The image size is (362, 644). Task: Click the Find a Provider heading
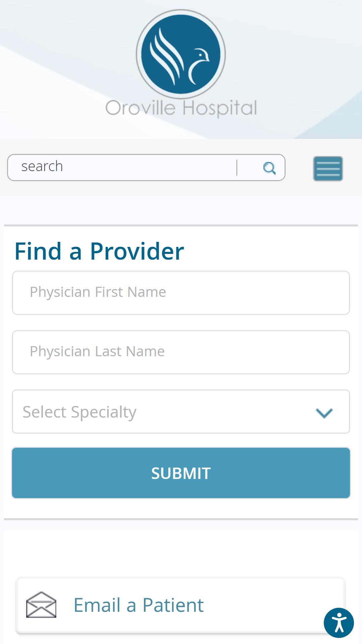coord(99,251)
